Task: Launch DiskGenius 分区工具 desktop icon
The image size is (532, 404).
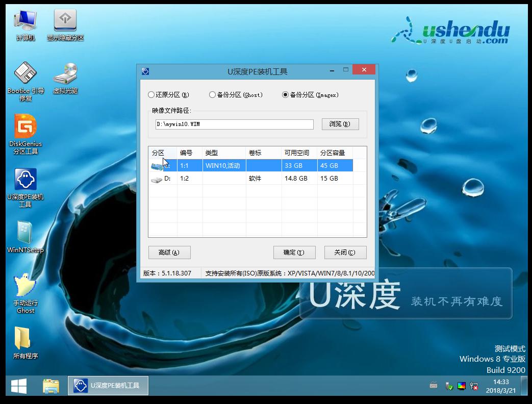Action: coord(26,134)
